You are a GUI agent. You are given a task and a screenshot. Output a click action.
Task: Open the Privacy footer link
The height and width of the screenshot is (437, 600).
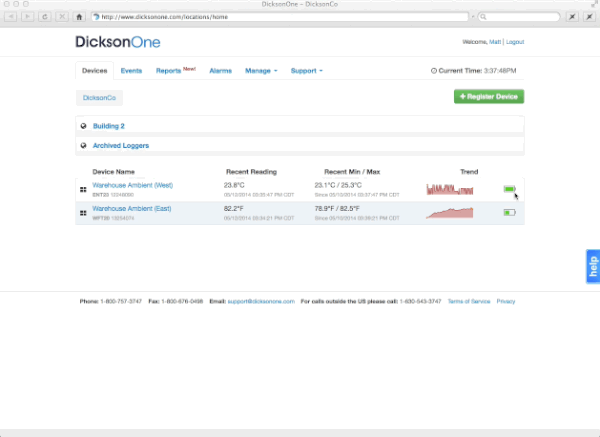coord(505,302)
